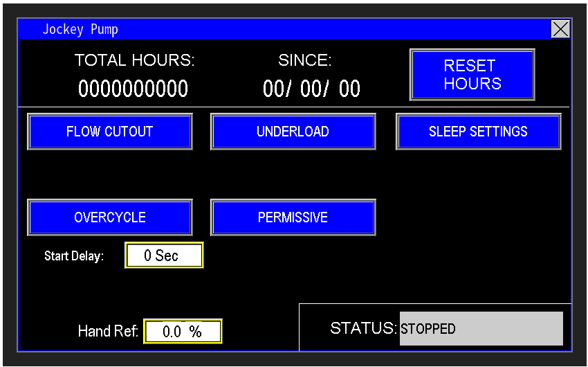Viewport: 588px width, 367px height.
Task: Select the month digits of Since date
Action: pyautogui.click(x=273, y=89)
